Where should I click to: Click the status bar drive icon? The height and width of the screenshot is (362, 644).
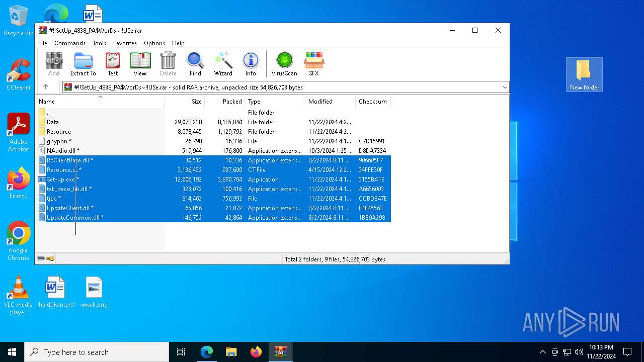coord(41,259)
